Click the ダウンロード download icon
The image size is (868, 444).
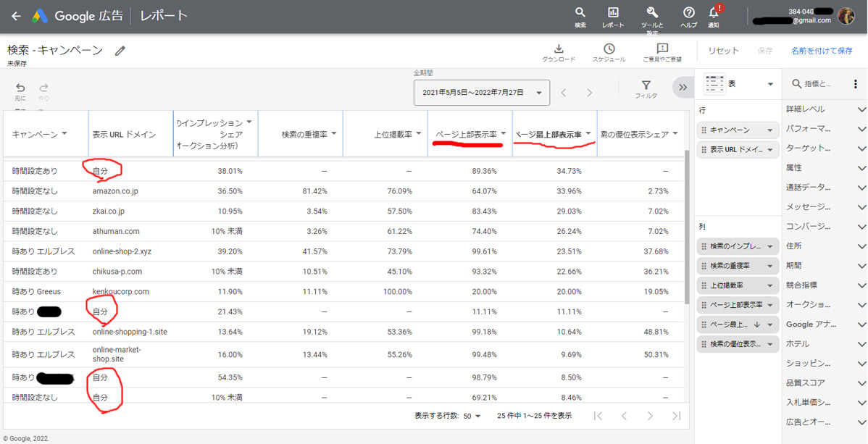(x=559, y=49)
